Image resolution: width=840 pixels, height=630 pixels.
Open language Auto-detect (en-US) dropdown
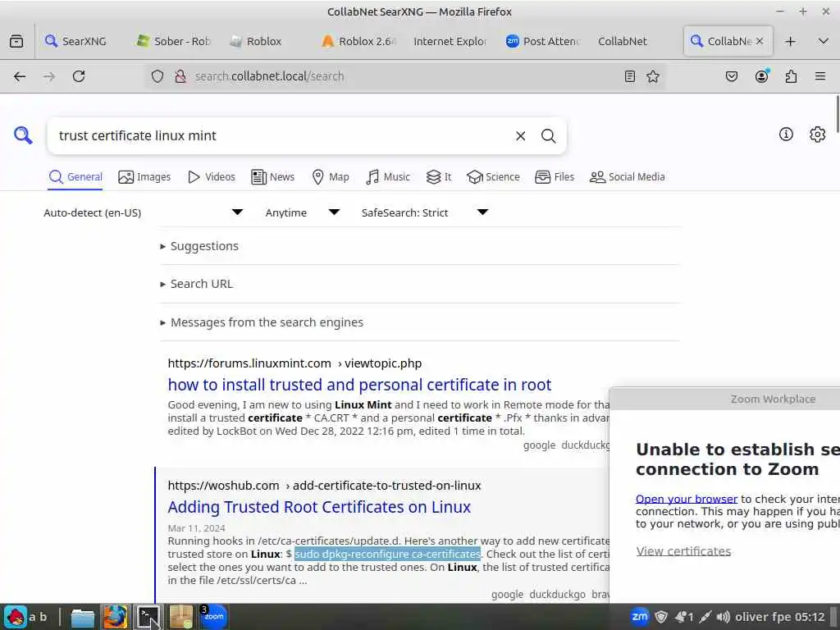tap(143, 212)
